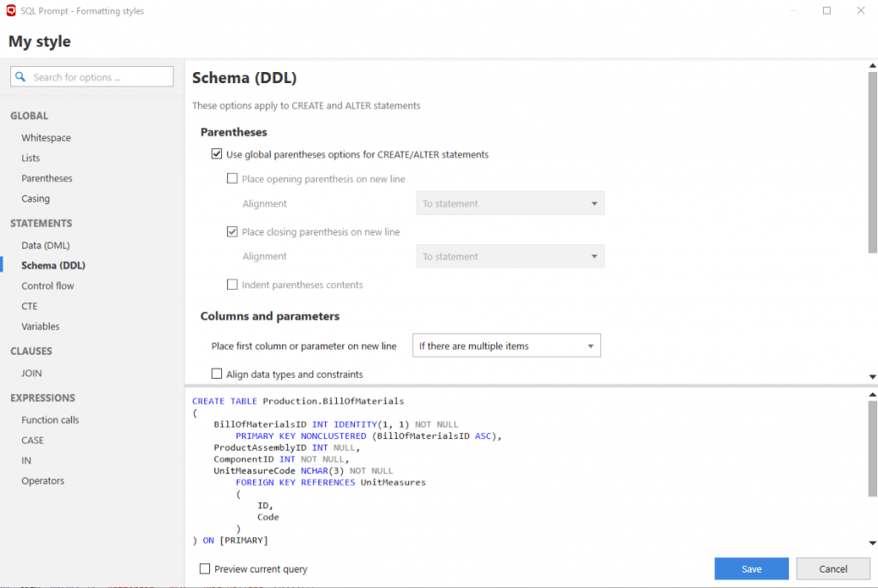Click the Schema (DDL) page heading

[244, 78]
